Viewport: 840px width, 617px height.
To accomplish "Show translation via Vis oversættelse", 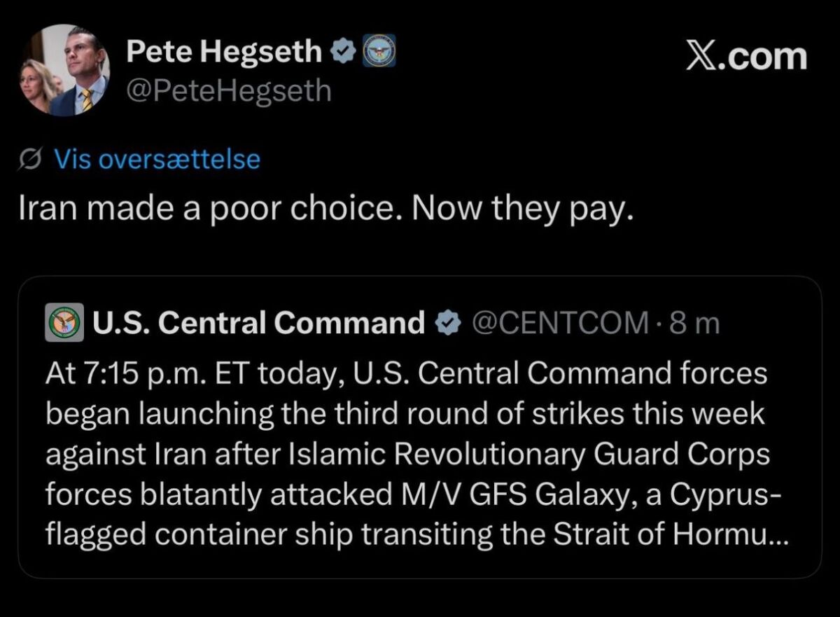I will [157, 160].
